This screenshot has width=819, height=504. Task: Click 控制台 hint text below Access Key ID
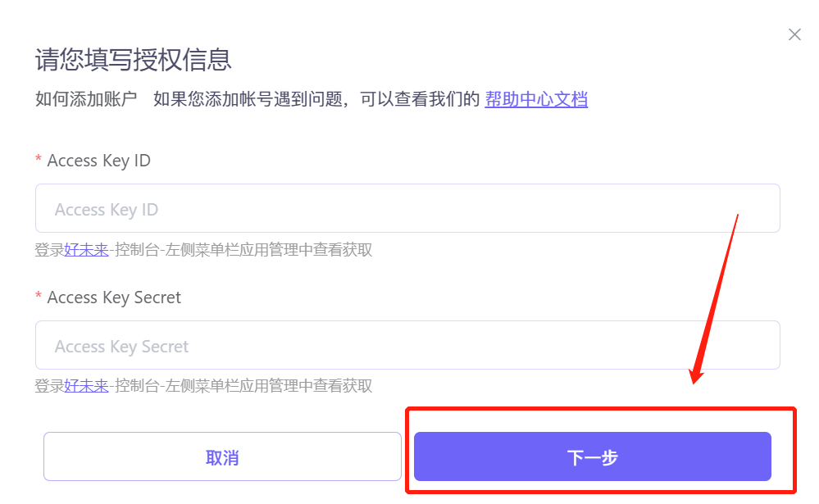(137, 250)
